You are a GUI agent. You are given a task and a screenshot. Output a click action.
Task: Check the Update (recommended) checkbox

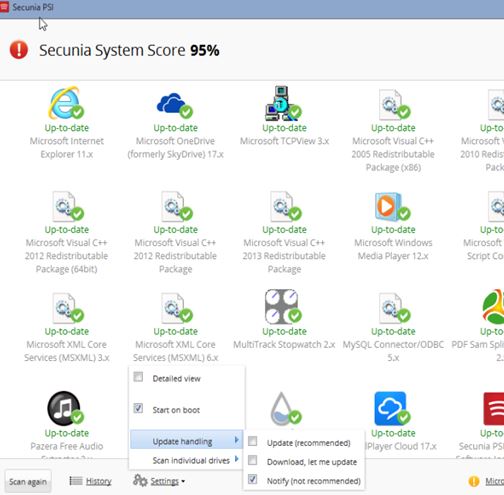(x=253, y=441)
